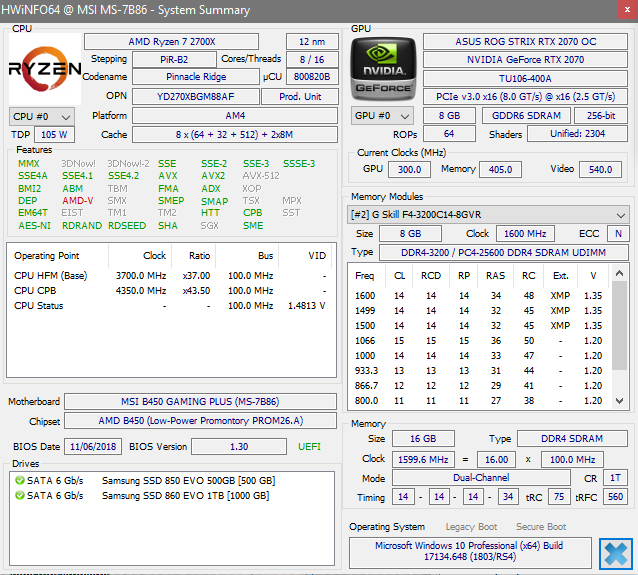Click the GDDR6 SDRAM memory type field
Image resolution: width=638 pixels, height=575 pixels.
pyautogui.click(x=527, y=116)
